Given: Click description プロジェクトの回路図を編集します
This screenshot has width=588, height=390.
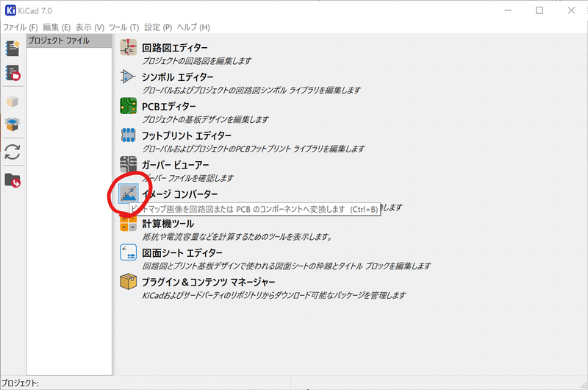Looking at the screenshot, I should click(197, 61).
